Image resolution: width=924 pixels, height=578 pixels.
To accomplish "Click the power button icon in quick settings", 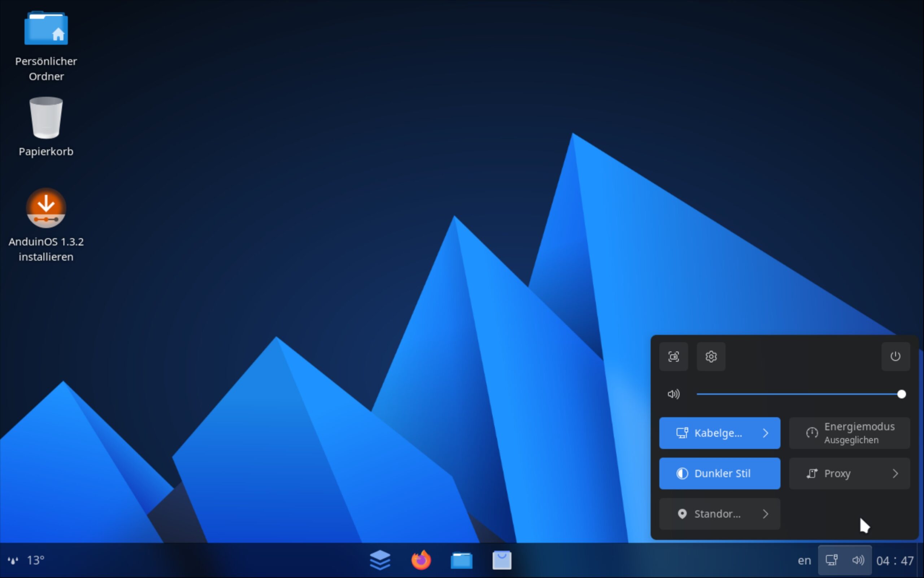I will click(x=895, y=356).
